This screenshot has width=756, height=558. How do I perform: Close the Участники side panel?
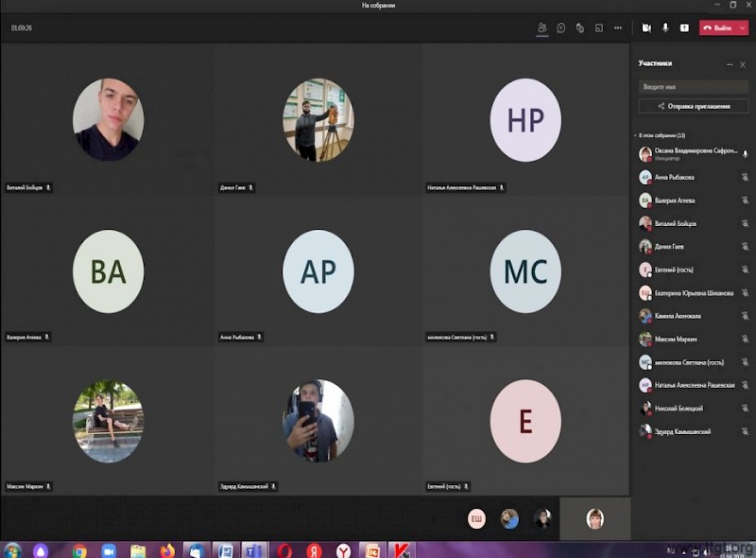(x=743, y=64)
